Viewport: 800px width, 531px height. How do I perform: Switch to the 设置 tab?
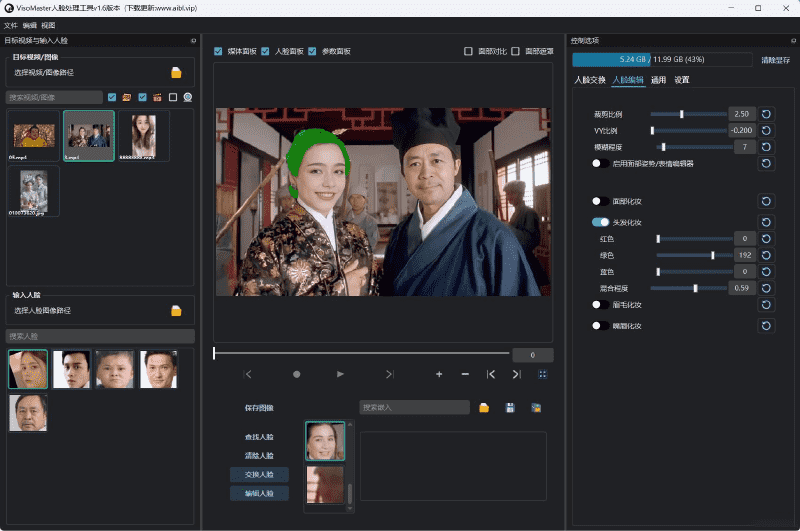pyautogui.click(x=682, y=80)
